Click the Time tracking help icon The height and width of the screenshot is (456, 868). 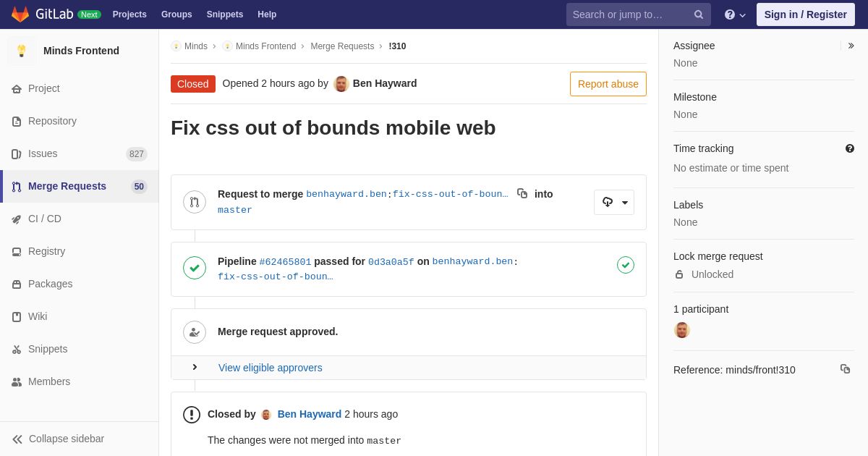(850, 148)
